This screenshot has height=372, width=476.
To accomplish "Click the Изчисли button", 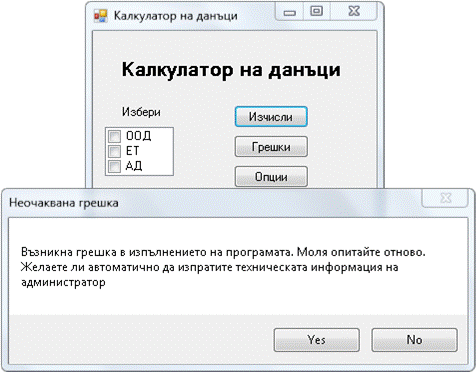I will coord(271,117).
